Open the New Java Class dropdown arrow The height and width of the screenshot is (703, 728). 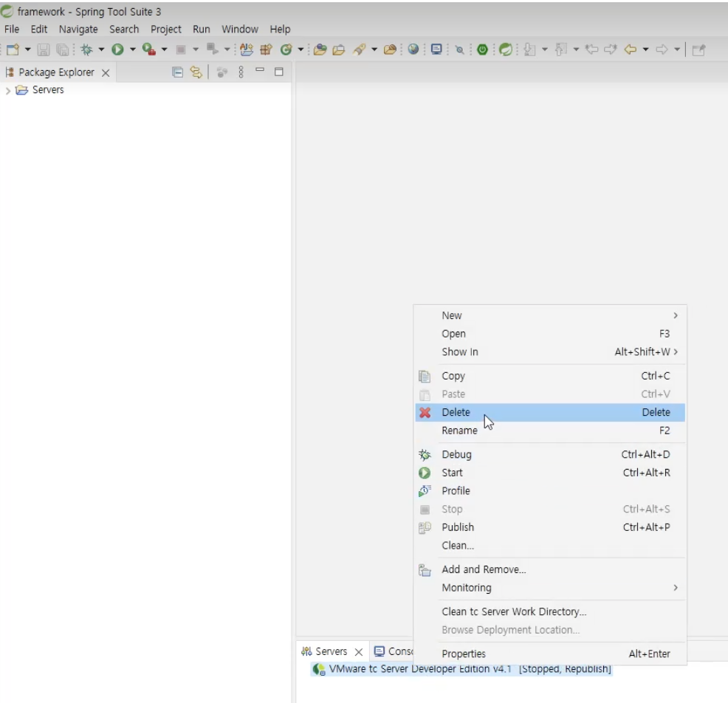pos(301,49)
